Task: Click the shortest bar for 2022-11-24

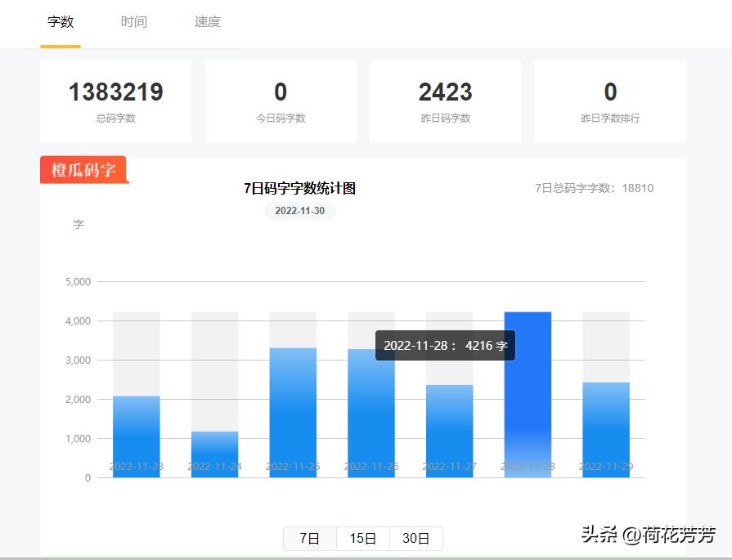Action: (214, 454)
